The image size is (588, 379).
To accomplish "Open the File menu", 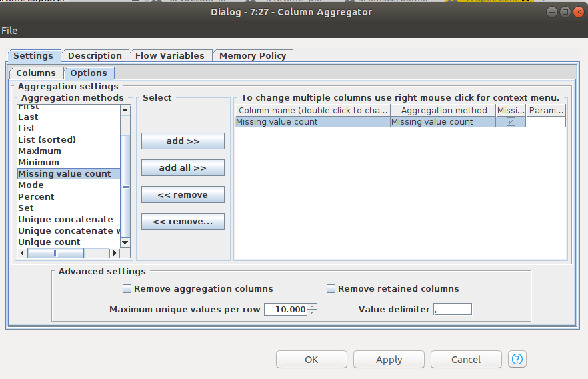I will [x=9, y=31].
